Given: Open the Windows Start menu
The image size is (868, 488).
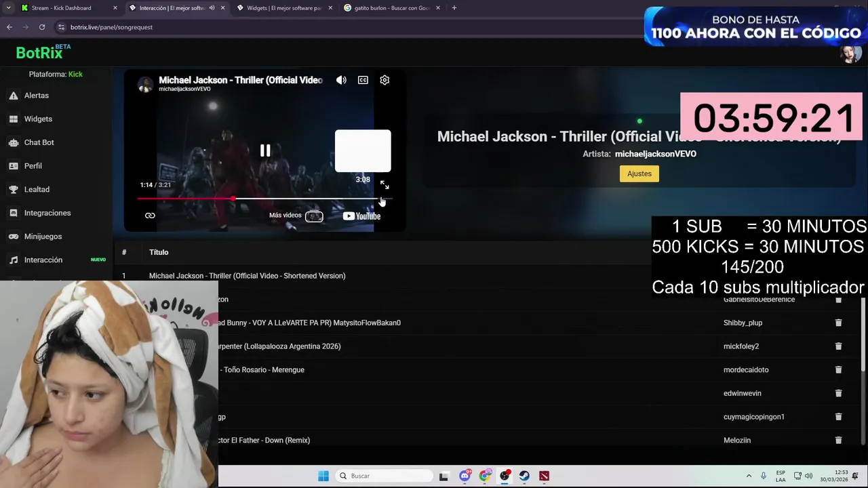Looking at the screenshot, I should click(323, 476).
